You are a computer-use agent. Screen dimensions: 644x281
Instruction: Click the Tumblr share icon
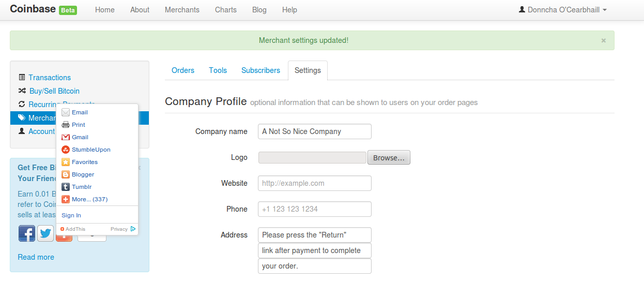pyautogui.click(x=66, y=187)
